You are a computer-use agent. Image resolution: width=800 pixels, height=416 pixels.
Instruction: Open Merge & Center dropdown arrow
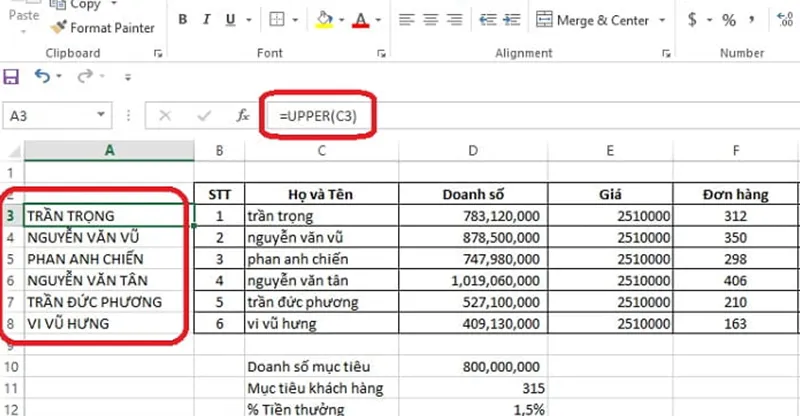tap(662, 20)
